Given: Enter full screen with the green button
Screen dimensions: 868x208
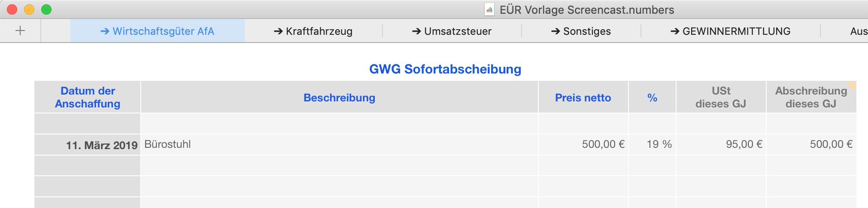Looking at the screenshot, I should point(46,9).
